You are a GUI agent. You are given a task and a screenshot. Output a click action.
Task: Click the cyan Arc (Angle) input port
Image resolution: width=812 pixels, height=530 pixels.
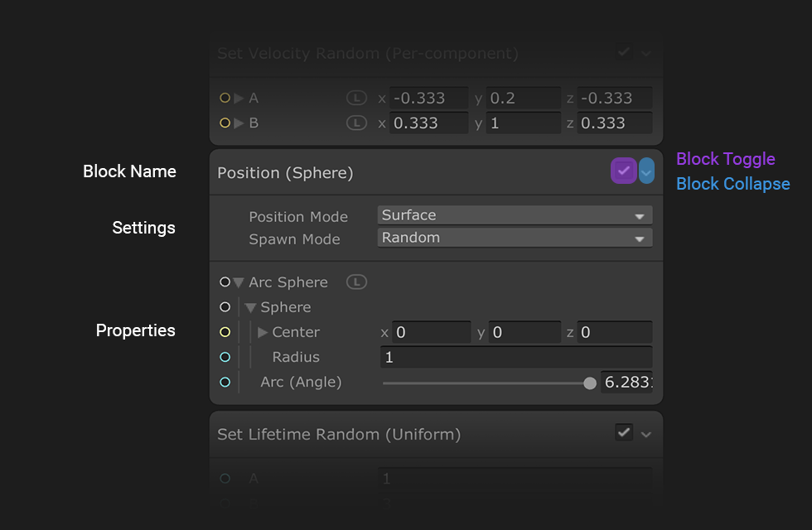pos(225,382)
